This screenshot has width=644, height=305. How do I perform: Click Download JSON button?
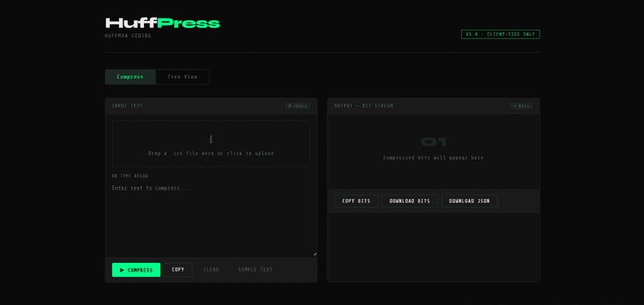point(470,201)
